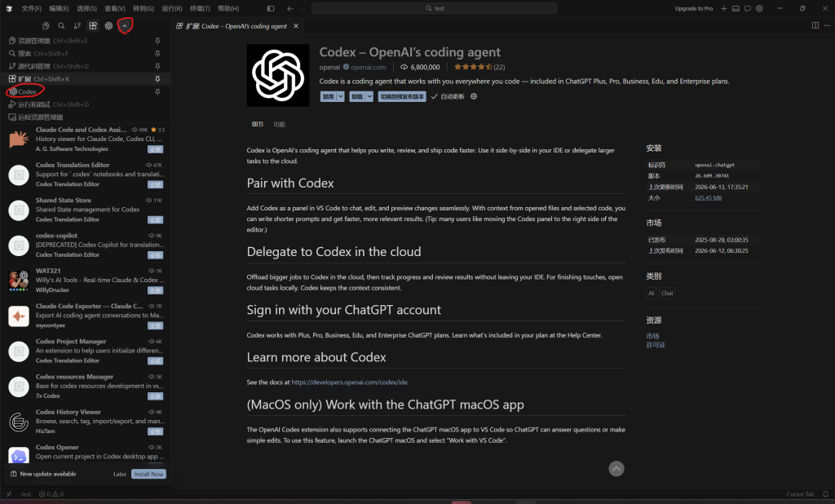Toggle the primary sidebar layout icon
Image resolution: width=835 pixels, height=504 pixels.
point(271,8)
